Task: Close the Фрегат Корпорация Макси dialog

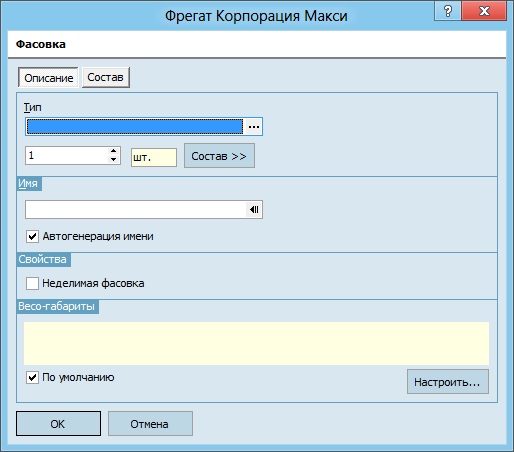Action: [484, 11]
